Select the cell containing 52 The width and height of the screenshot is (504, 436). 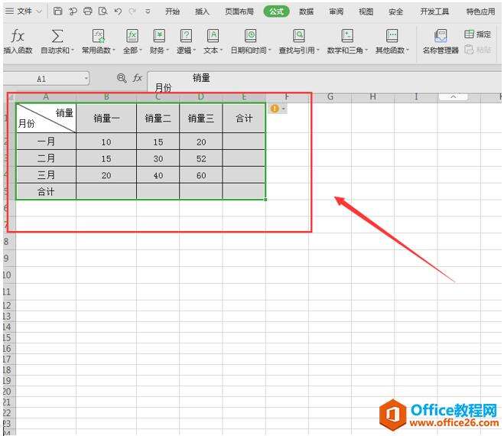(201, 158)
